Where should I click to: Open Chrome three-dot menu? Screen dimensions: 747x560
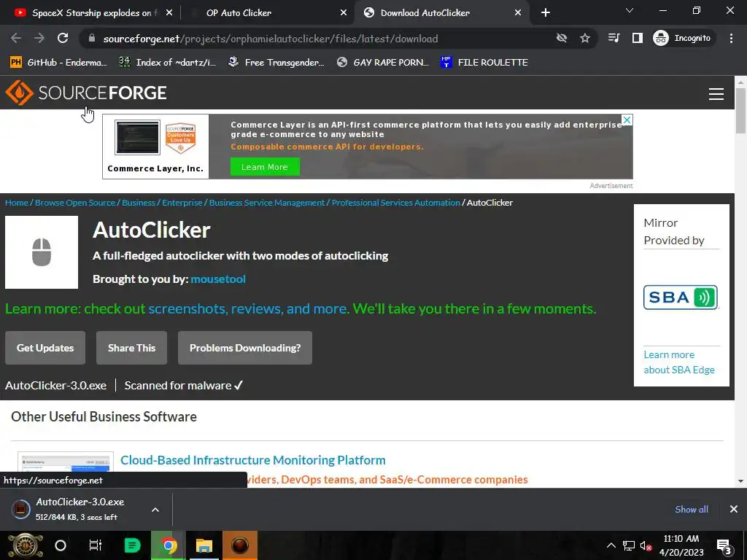(731, 38)
